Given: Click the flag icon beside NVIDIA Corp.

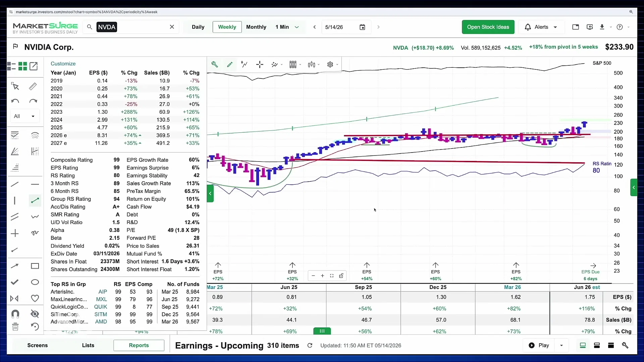Looking at the screenshot, I should tap(15, 47).
